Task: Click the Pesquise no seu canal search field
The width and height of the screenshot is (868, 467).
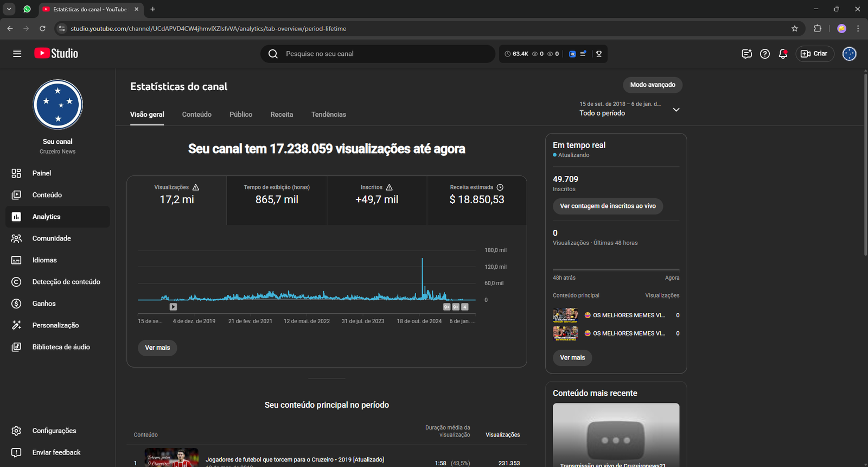Action: (x=380, y=54)
